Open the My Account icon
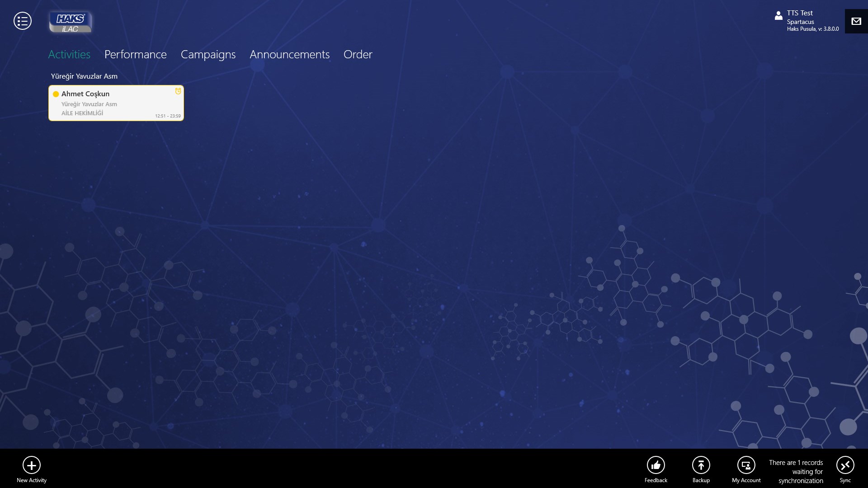The height and width of the screenshot is (488, 868). click(746, 465)
